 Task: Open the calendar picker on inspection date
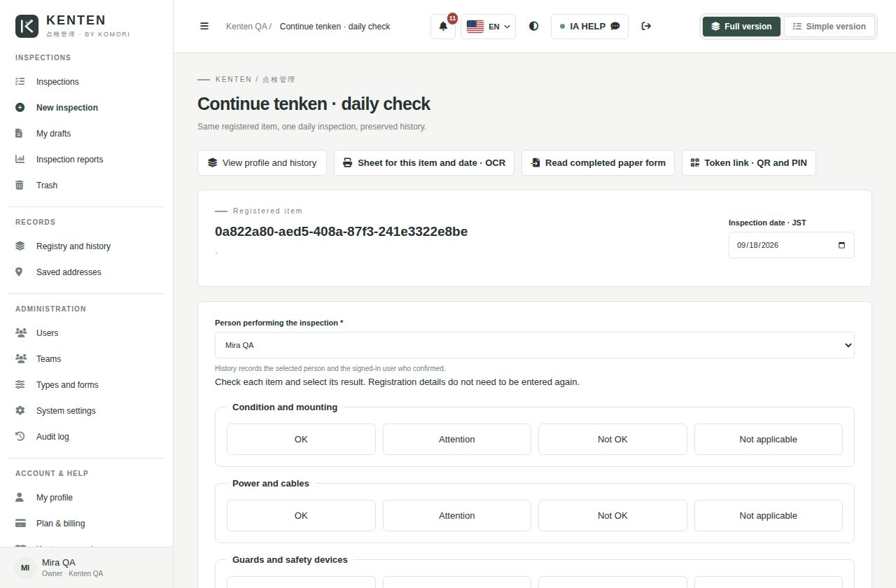click(x=841, y=245)
